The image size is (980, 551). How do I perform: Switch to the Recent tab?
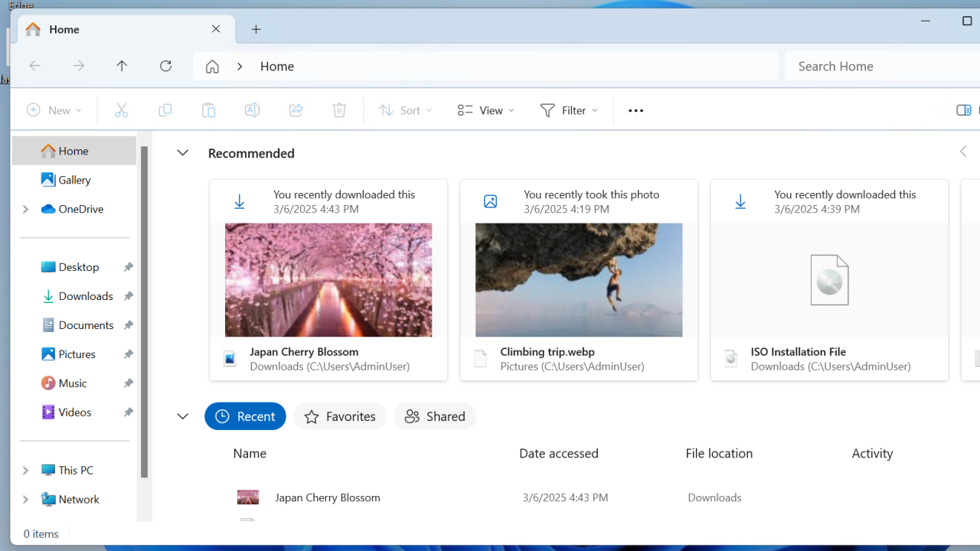[x=245, y=416]
